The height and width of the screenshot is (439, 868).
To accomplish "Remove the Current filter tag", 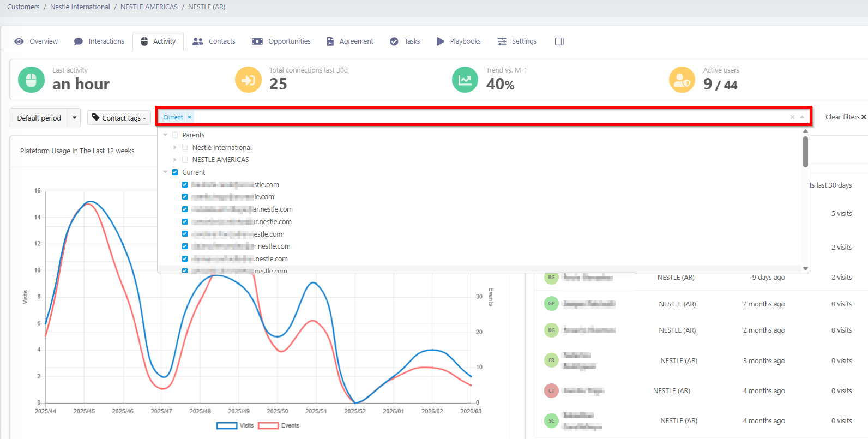I will coord(190,117).
